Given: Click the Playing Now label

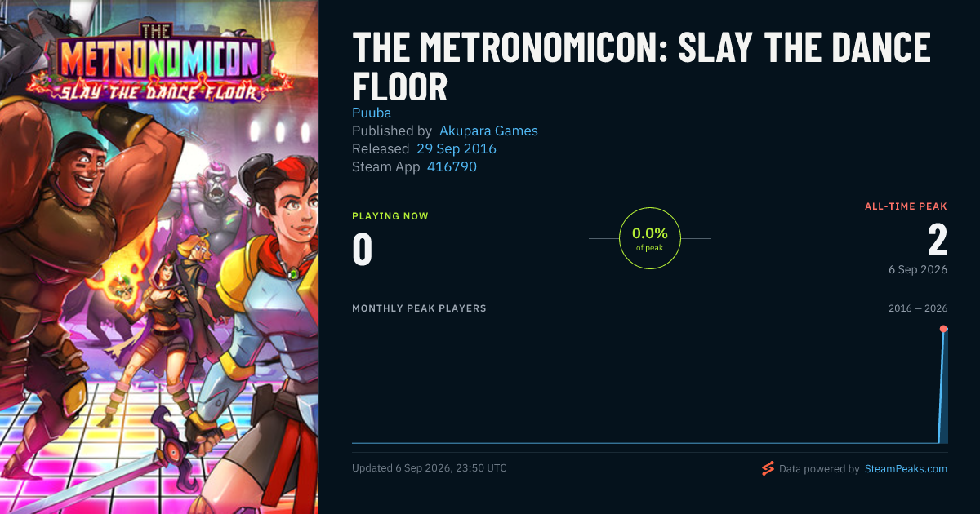Looking at the screenshot, I should (390, 216).
